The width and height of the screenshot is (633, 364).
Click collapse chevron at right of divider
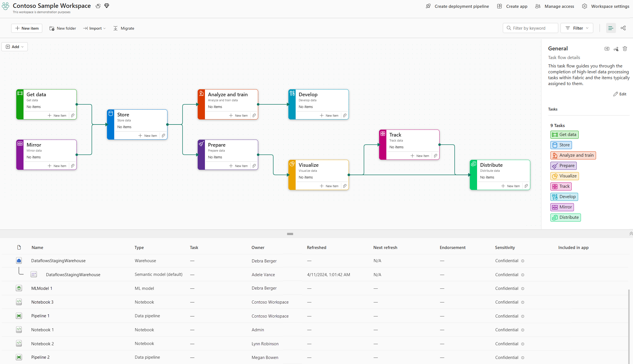click(630, 233)
